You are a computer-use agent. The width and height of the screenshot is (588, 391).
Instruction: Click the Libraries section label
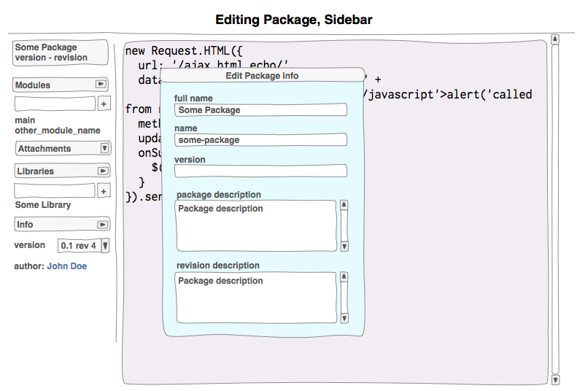point(35,171)
